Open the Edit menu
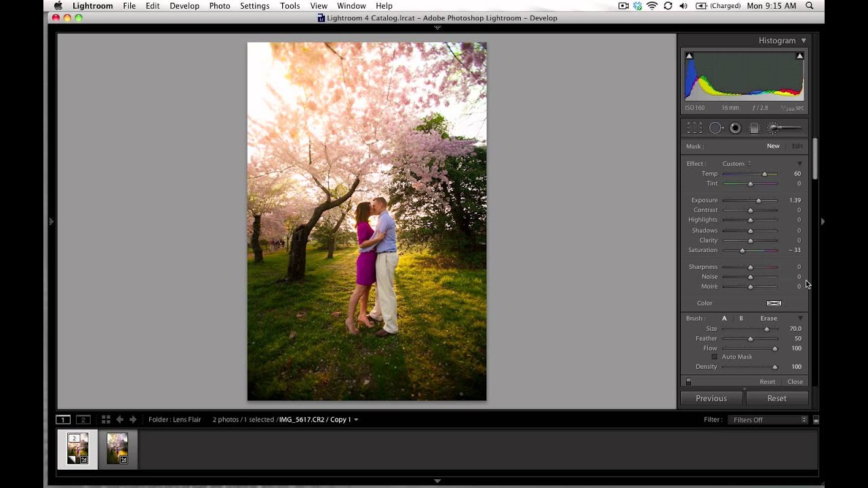This screenshot has height=488, width=868. point(153,6)
